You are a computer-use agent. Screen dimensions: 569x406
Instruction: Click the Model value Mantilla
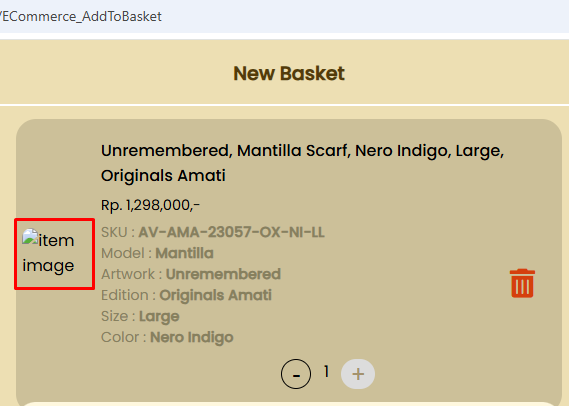click(184, 253)
